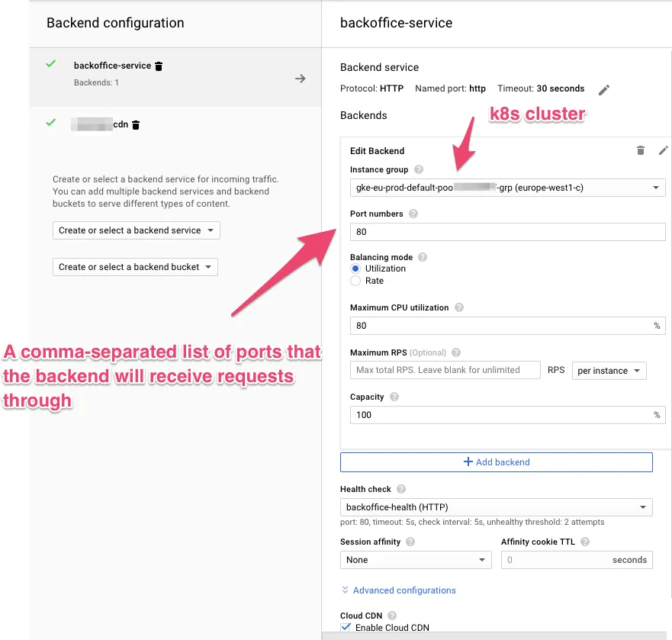This screenshot has width=672, height=640.
Task: Open Instance group dropdown
Action: tap(507, 188)
